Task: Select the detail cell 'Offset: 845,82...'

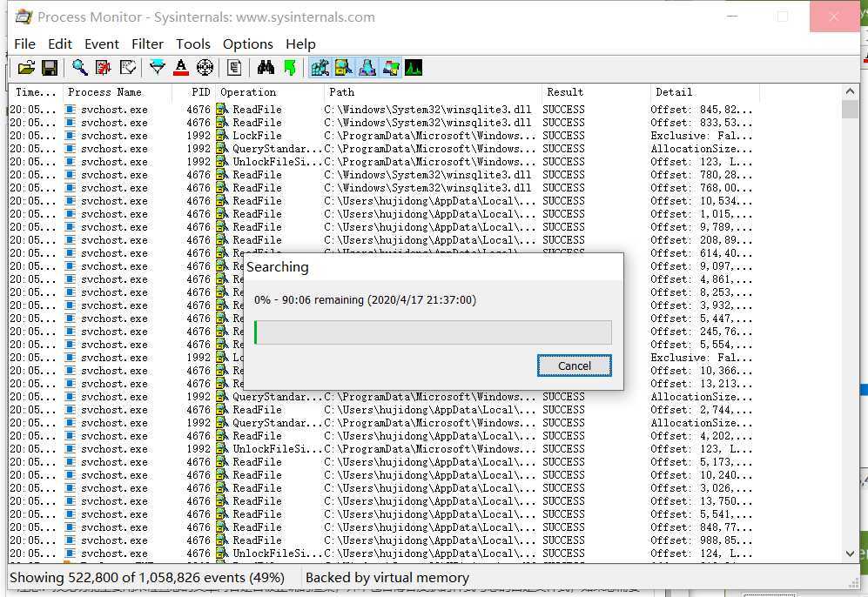Action: click(702, 110)
